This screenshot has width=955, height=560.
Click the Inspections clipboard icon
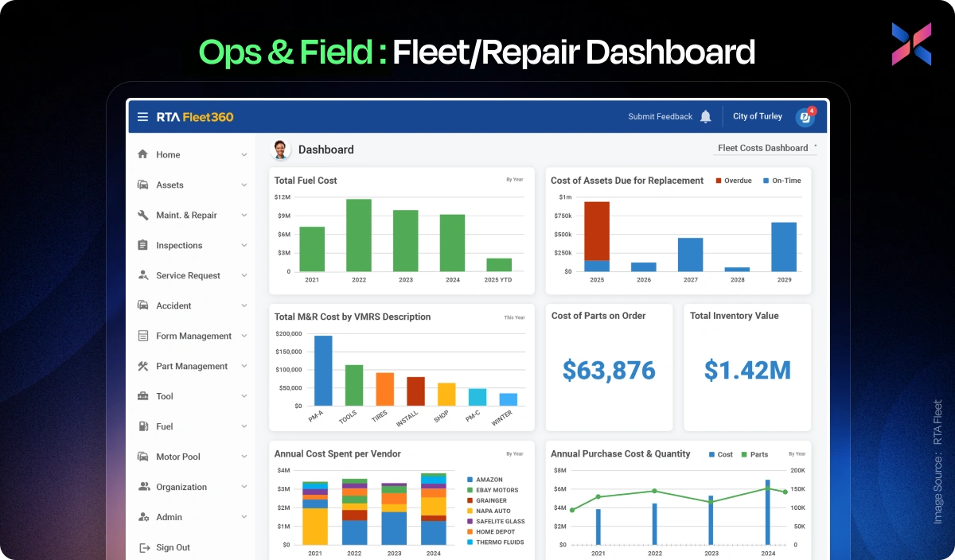click(142, 245)
